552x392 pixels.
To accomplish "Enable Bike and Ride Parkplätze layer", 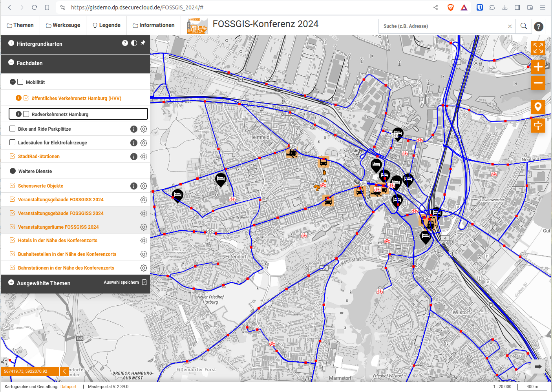I will tap(13, 129).
